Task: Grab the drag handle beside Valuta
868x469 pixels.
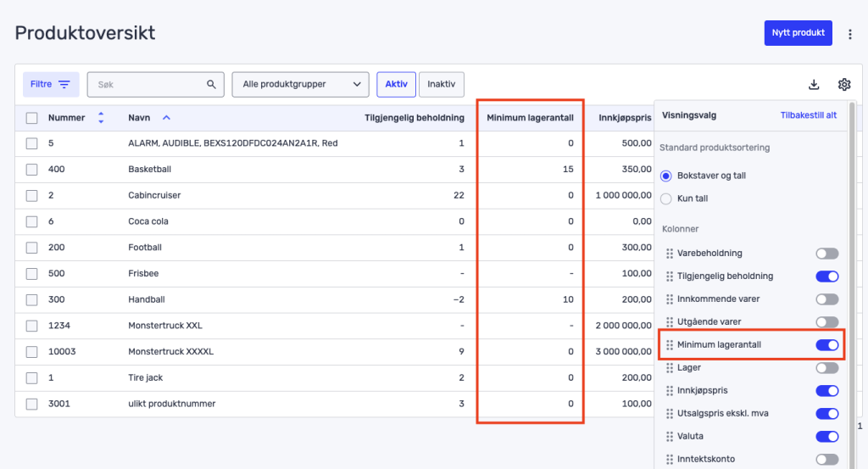Action: tap(670, 437)
